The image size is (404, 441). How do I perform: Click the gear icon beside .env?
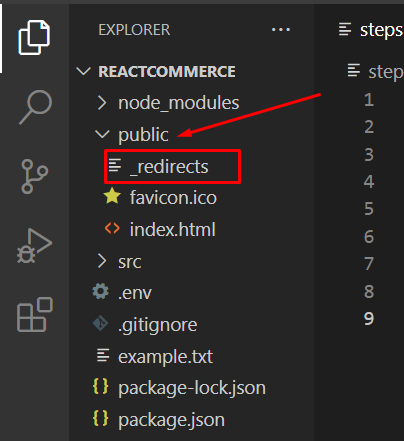pyautogui.click(x=100, y=292)
